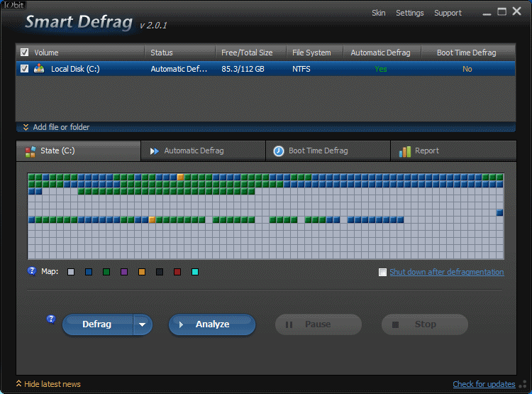Click the Report tab's bar chart icon
Screen dimensions: 532x394
[405, 151]
